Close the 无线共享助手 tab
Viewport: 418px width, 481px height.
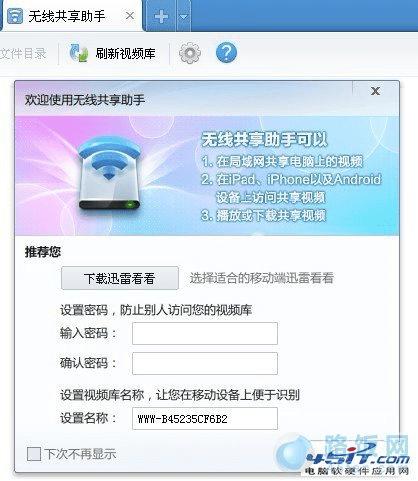[130, 15]
